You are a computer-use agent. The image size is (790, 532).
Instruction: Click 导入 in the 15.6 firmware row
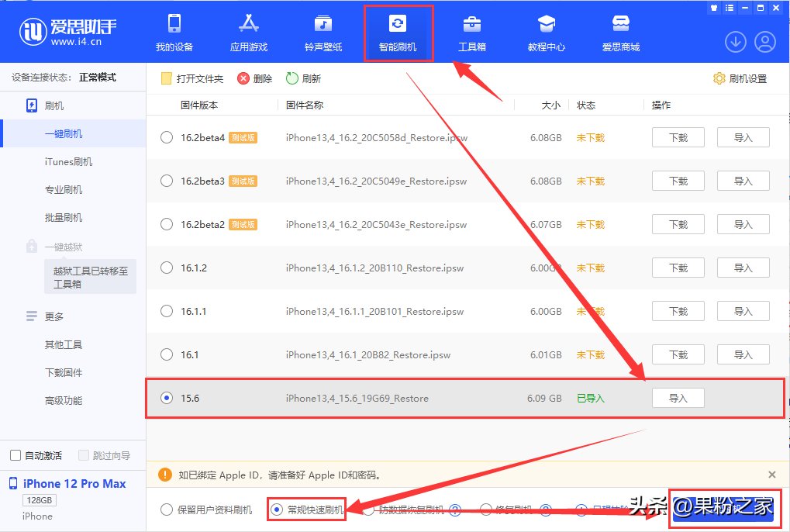tap(678, 398)
